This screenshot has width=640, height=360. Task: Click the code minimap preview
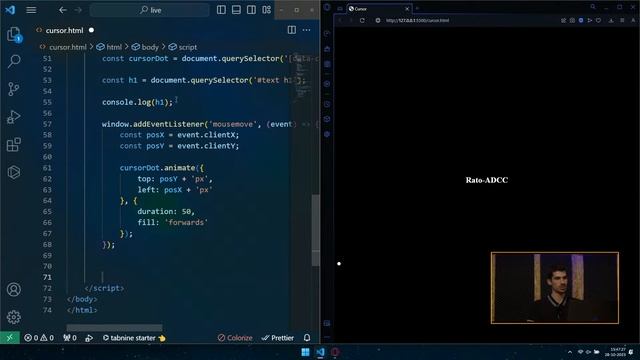click(302, 78)
